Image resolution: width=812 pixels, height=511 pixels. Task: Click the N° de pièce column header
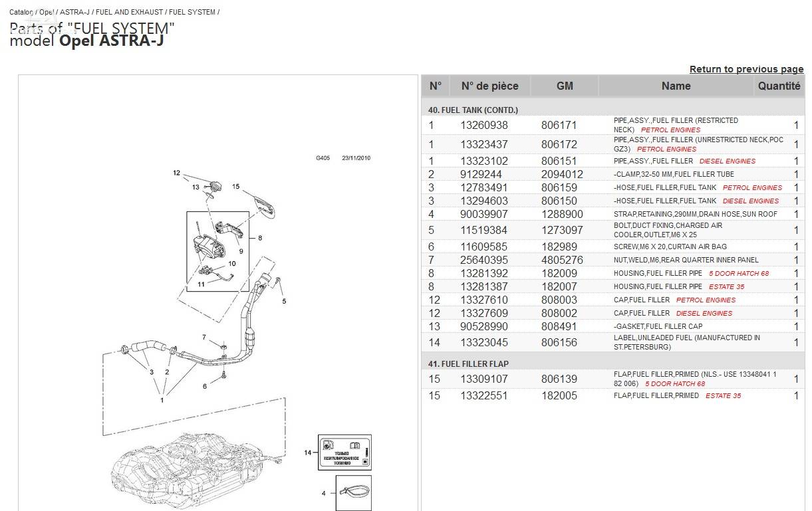coord(489,86)
